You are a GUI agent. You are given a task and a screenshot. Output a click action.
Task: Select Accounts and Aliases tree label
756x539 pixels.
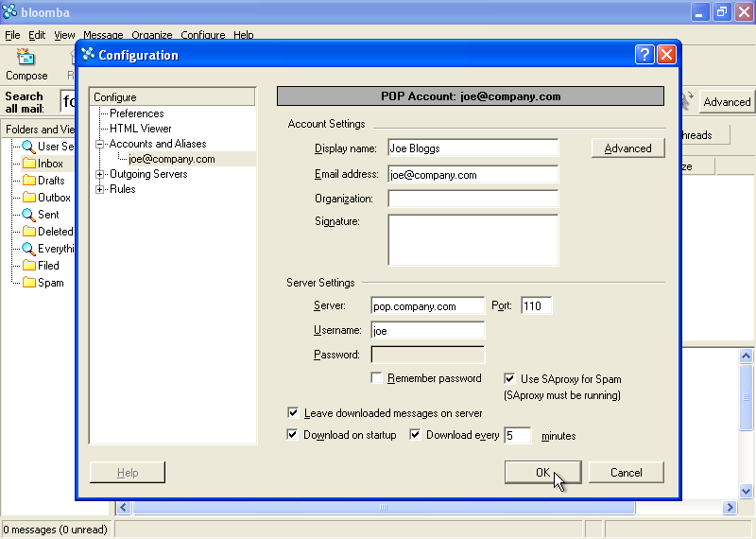click(x=158, y=144)
